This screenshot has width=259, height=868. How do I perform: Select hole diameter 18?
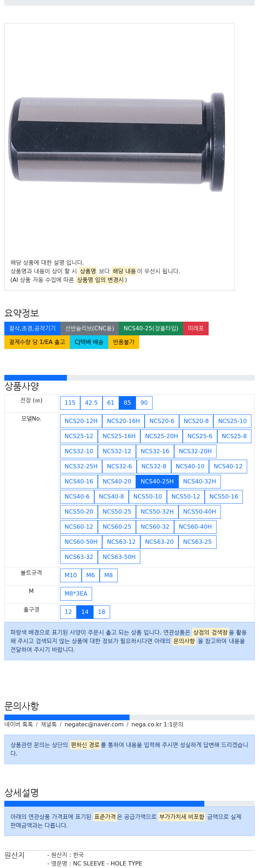(101, 612)
